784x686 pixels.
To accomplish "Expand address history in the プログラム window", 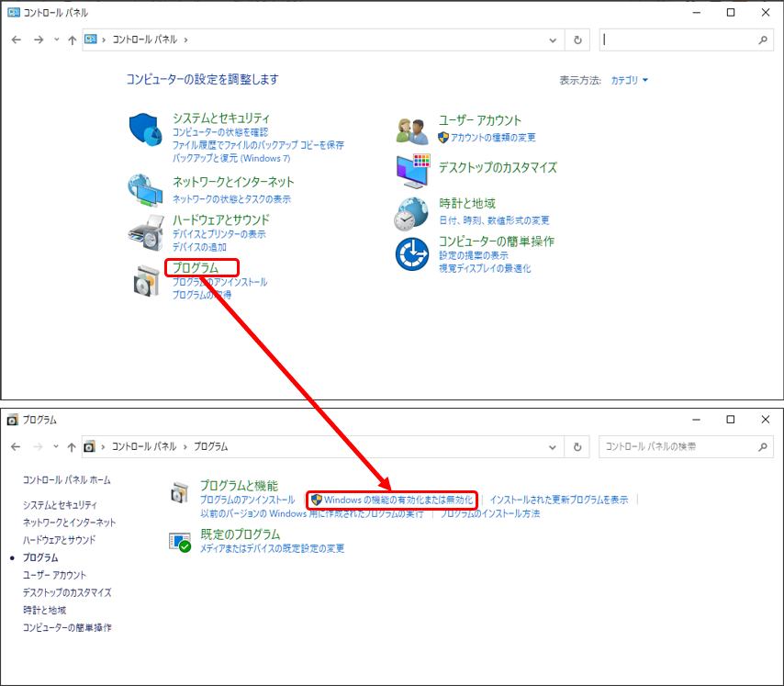I will 552,447.
